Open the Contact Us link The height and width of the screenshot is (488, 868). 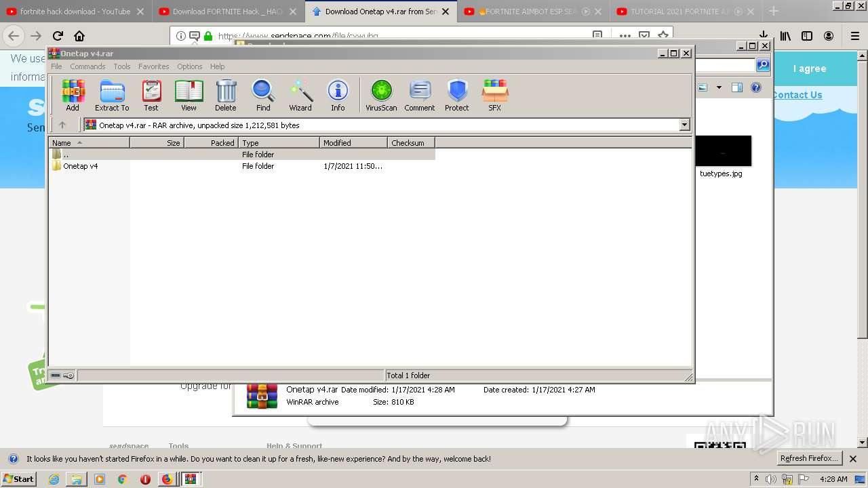[797, 95]
